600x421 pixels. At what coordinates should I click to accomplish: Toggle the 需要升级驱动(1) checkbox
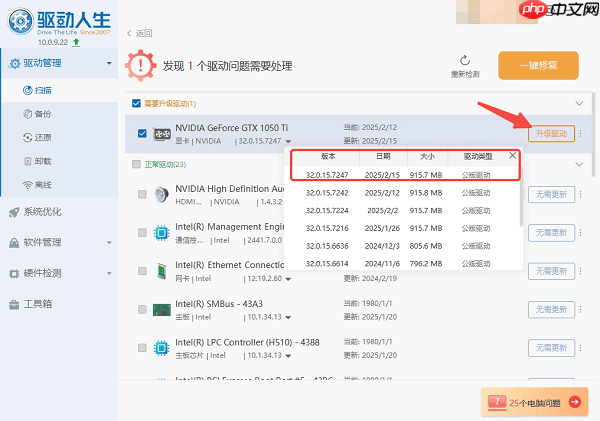point(136,103)
